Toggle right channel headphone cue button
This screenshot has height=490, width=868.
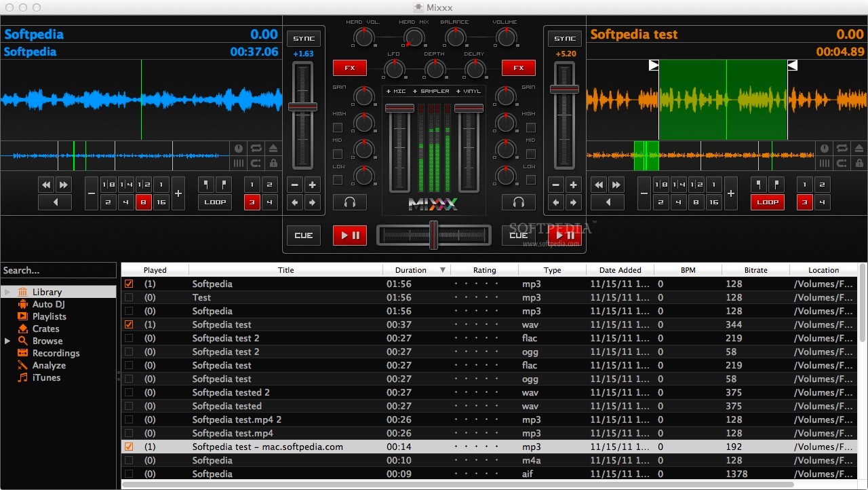click(519, 202)
